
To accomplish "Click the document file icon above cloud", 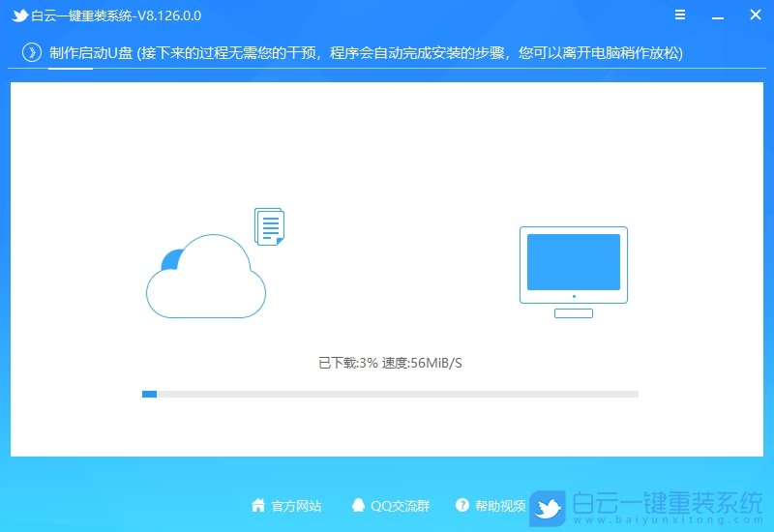I will coord(270,226).
